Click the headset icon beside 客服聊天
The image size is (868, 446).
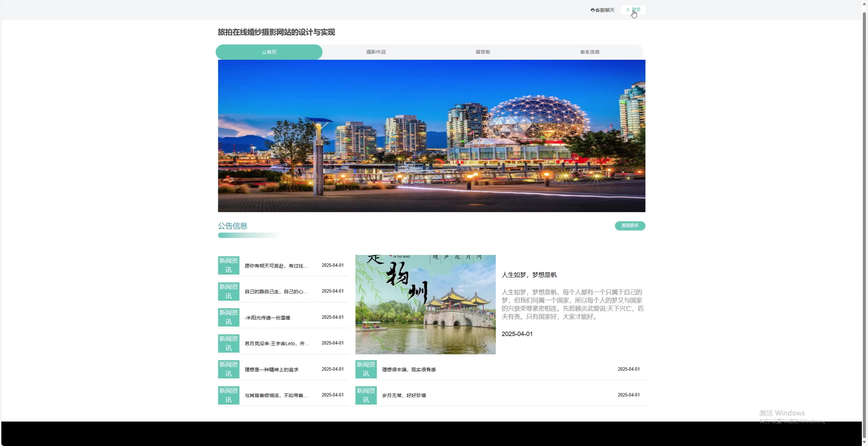(592, 10)
